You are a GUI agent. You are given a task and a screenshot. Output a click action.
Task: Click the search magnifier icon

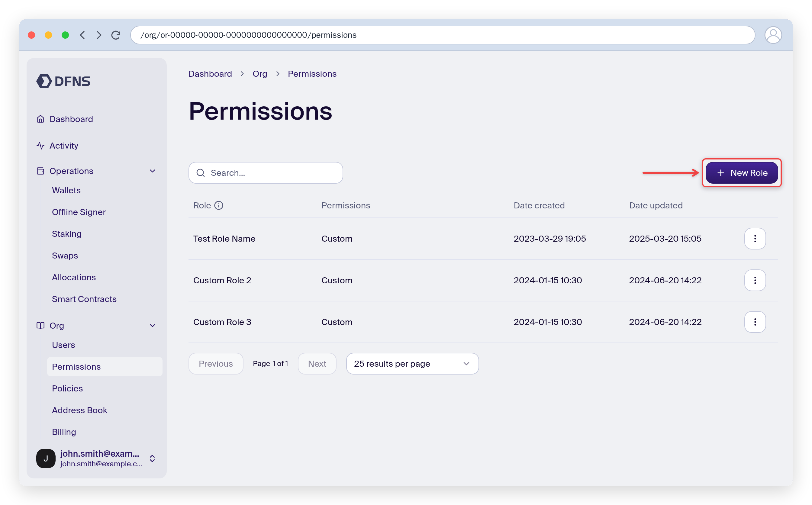click(200, 173)
